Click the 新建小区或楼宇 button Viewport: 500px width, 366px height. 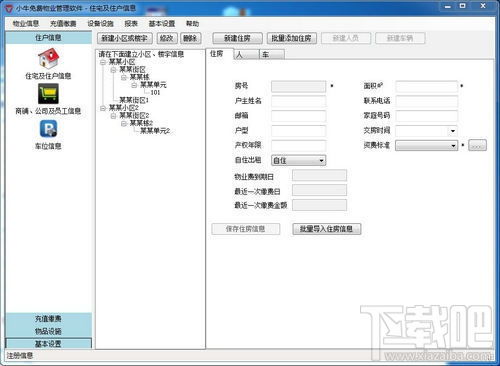125,38
